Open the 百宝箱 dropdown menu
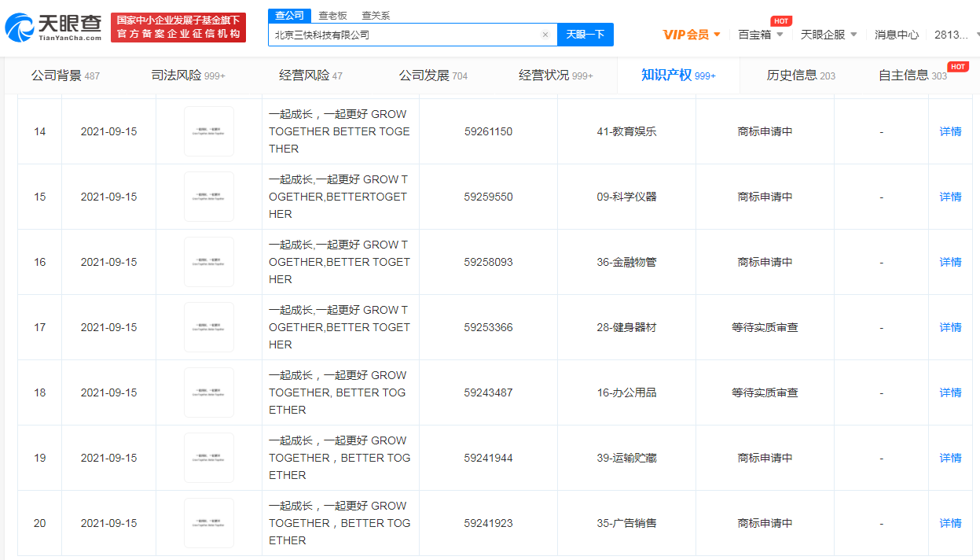This screenshot has width=980, height=560. tap(761, 35)
